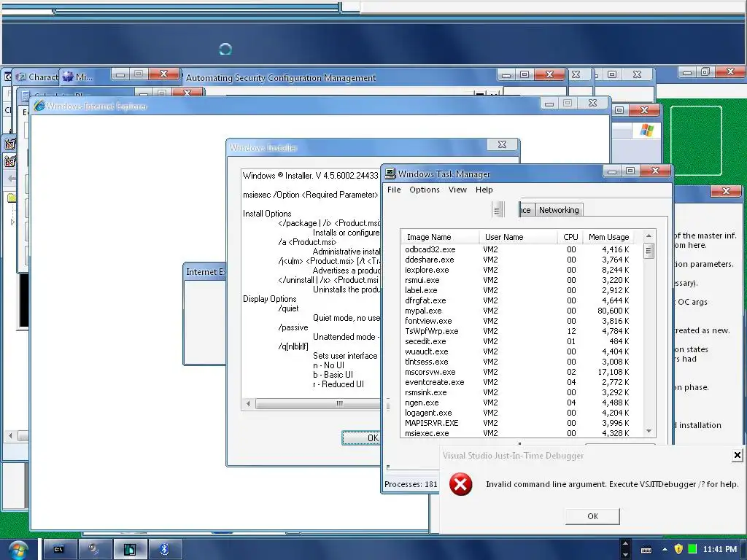The height and width of the screenshot is (560, 747).
Task: Click the 17,108 K memory usage value
Action: [x=613, y=372]
